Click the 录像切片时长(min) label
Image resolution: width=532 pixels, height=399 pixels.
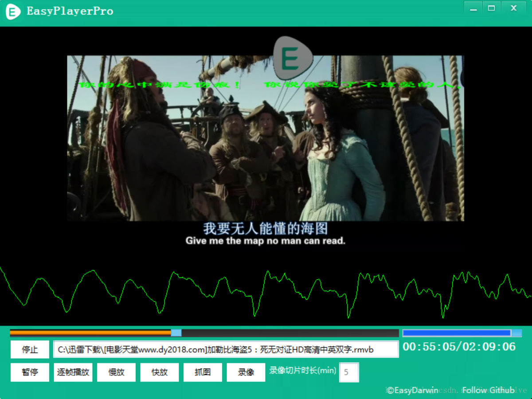[303, 370]
